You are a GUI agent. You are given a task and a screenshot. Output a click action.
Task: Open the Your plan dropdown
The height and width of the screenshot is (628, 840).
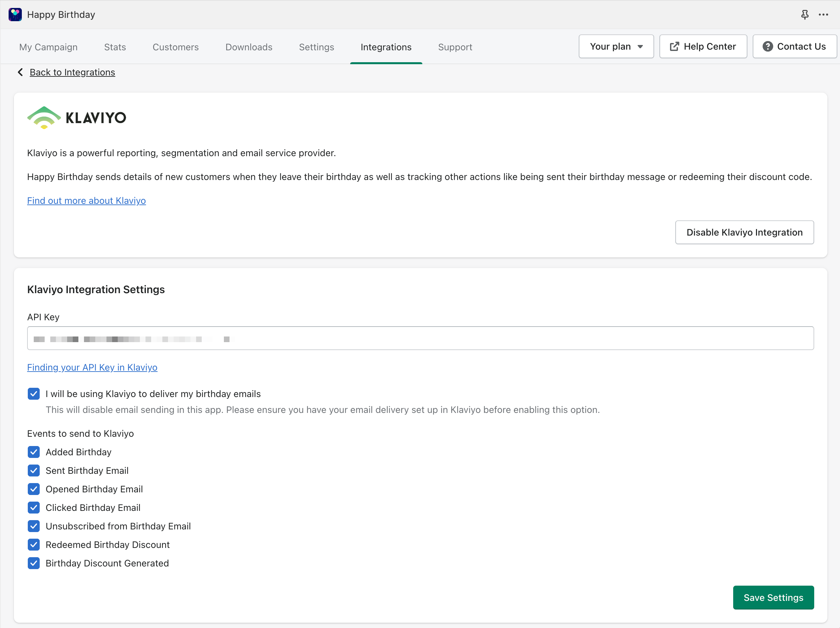pyautogui.click(x=616, y=46)
